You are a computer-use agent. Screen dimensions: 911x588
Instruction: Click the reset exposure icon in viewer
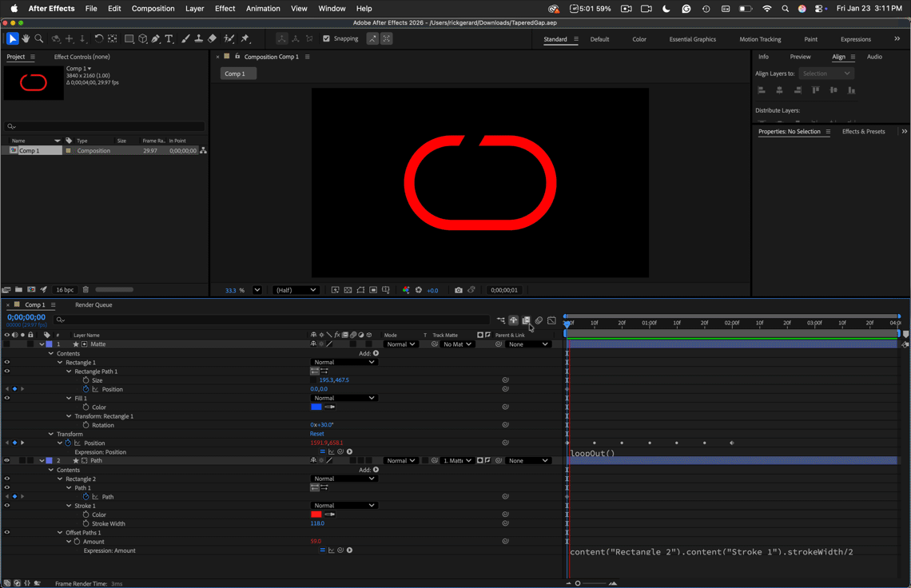[418, 290]
